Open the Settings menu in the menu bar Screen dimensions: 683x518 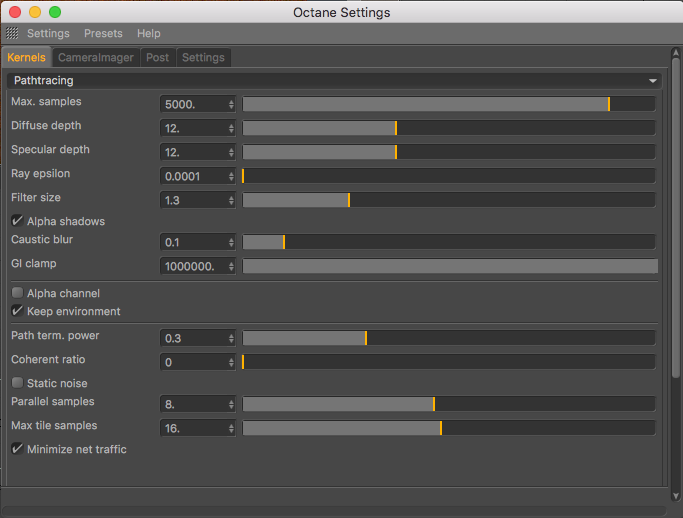click(x=48, y=33)
